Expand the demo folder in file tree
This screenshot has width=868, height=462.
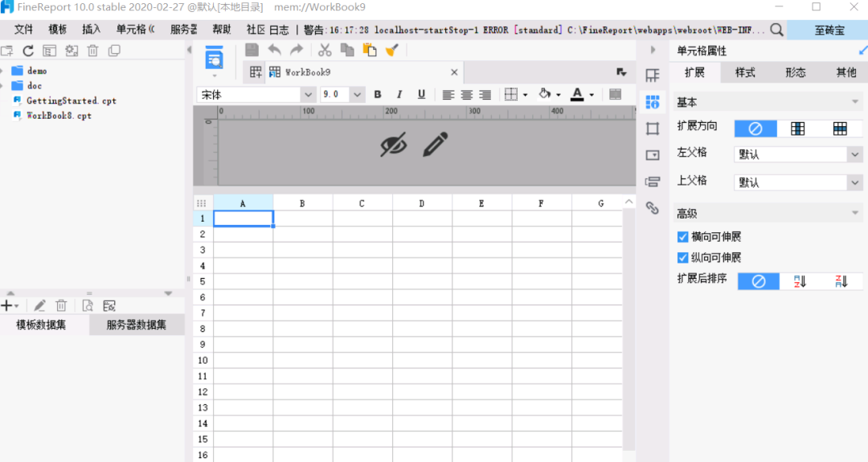tap(2, 71)
